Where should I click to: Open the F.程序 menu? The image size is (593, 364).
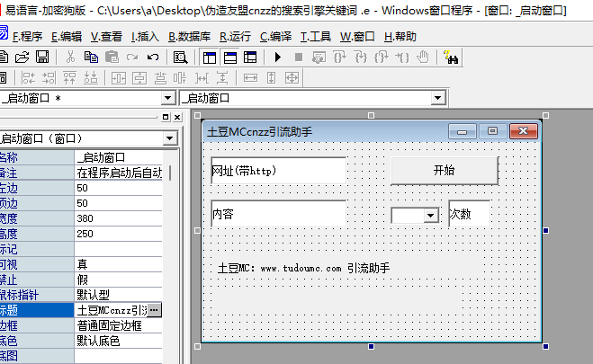27,37
